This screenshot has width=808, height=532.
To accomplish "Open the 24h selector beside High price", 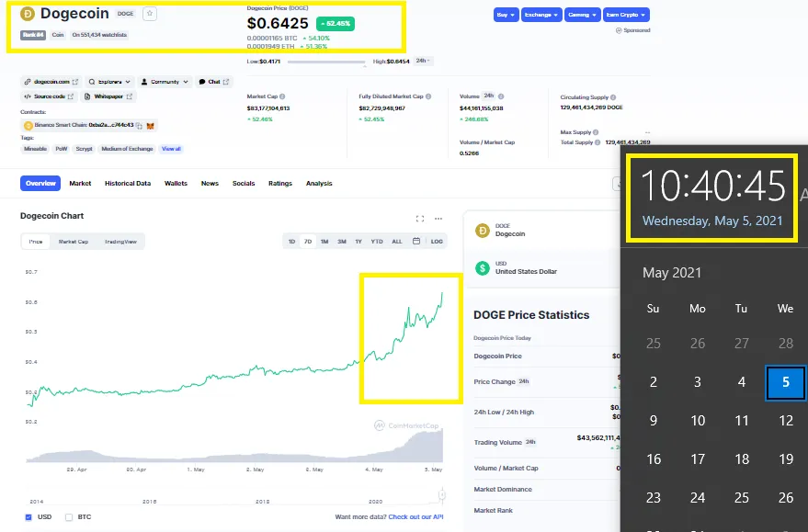I will [x=423, y=61].
